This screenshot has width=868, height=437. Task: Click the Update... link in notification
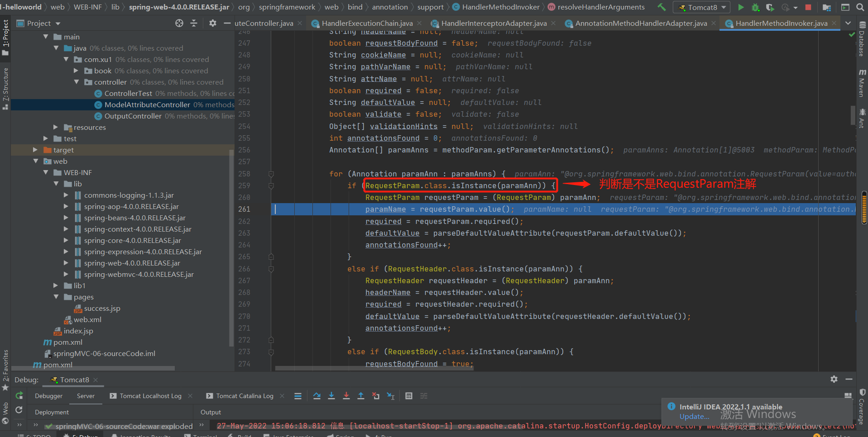(x=694, y=417)
